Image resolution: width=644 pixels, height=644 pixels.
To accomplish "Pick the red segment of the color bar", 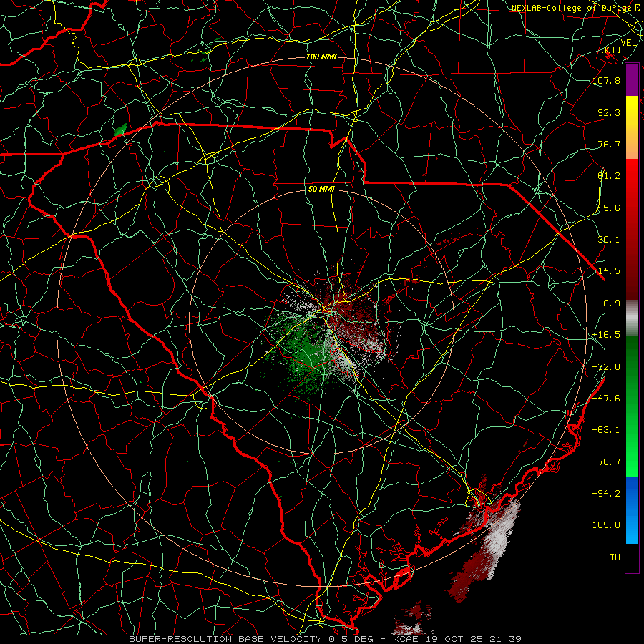I will (632, 229).
